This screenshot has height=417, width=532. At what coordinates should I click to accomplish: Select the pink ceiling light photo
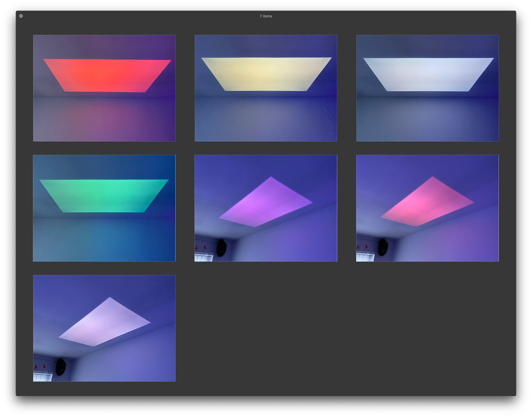tap(427, 208)
